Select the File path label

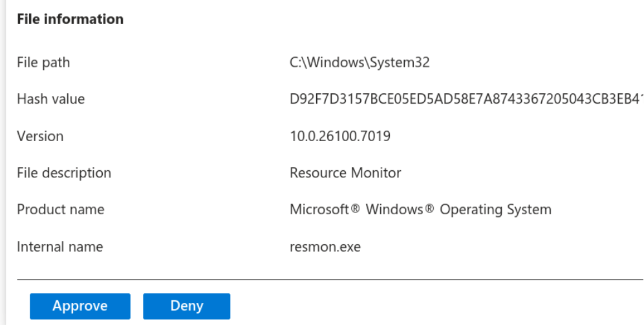click(x=43, y=63)
